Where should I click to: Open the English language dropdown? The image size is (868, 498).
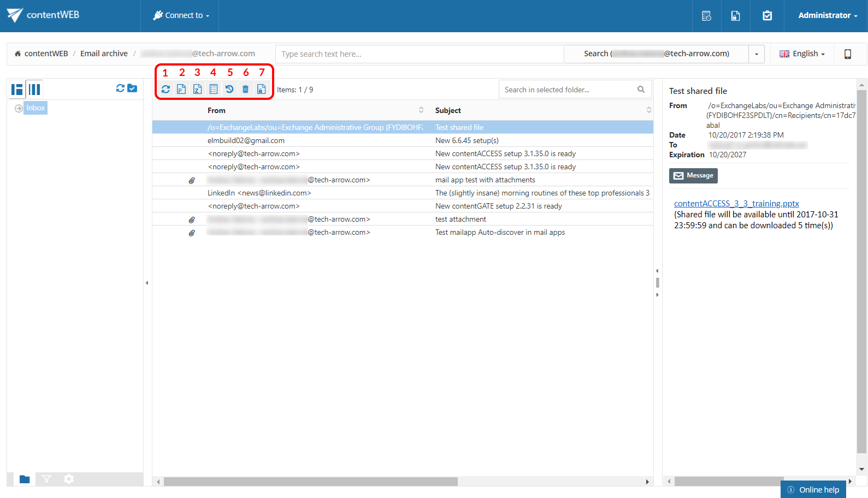click(x=802, y=54)
